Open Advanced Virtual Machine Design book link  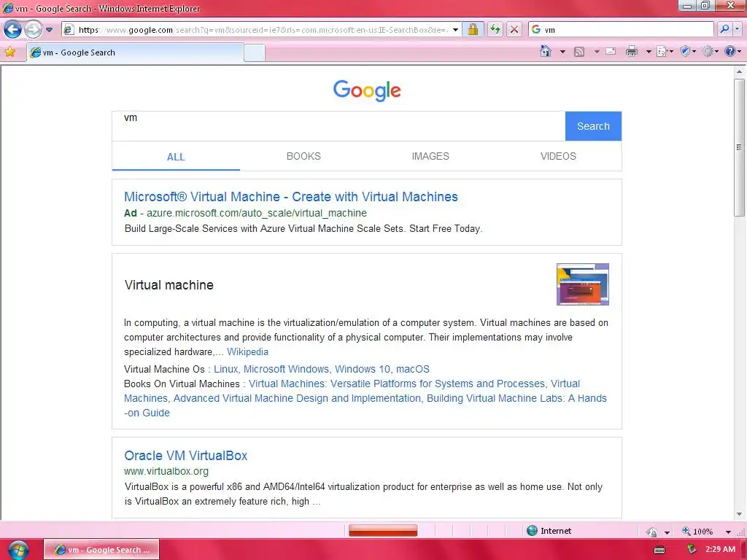point(297,398)
